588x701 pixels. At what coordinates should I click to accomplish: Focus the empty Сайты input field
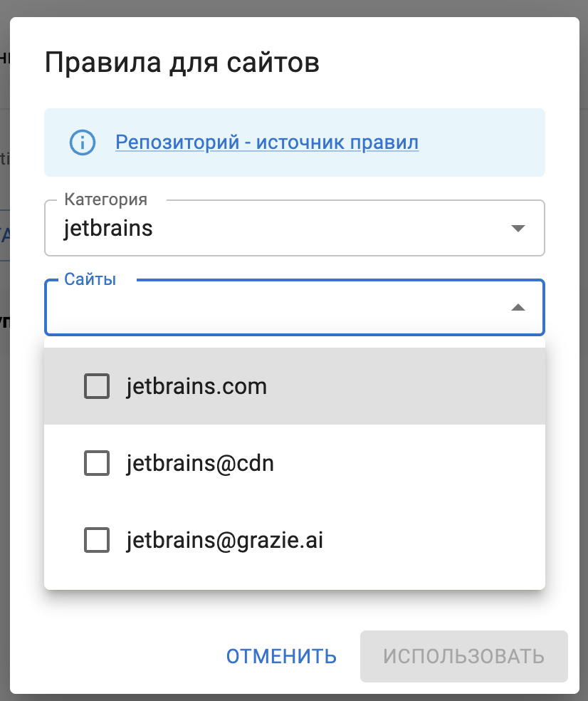tap(271, 309)
